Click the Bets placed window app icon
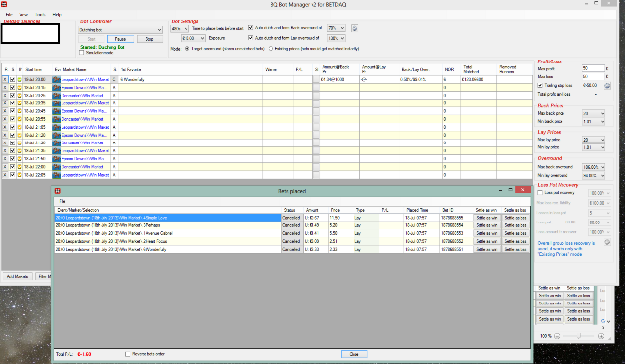 (58, 191)
